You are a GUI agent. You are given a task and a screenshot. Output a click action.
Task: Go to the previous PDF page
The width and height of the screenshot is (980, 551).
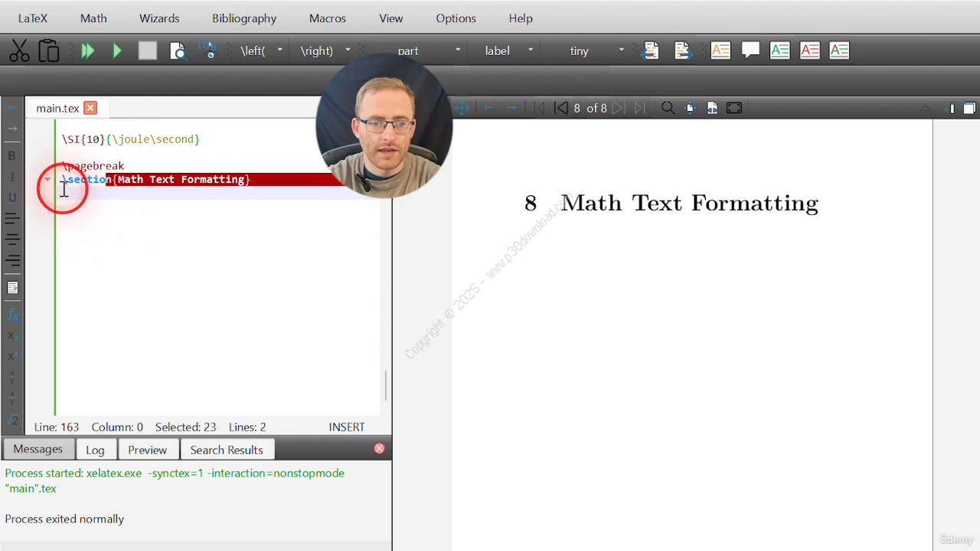pos(561,108)
